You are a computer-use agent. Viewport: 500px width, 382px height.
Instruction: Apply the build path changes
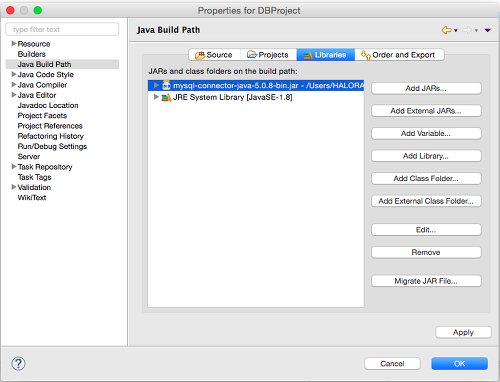[463, 332]
